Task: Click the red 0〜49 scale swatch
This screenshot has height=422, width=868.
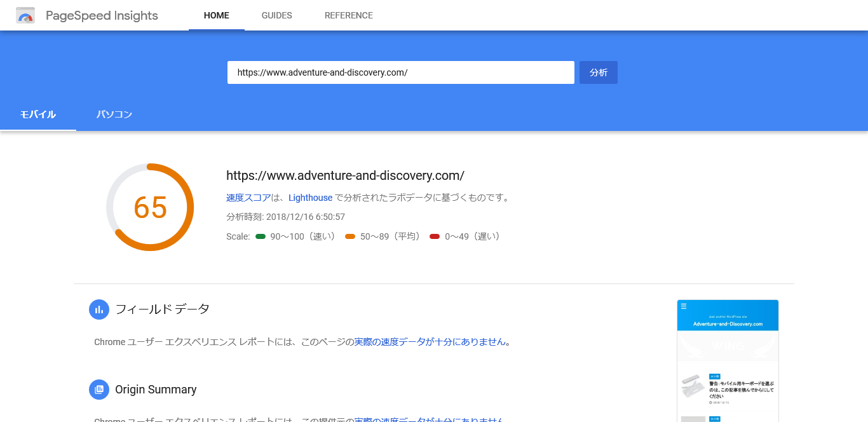Action: (x=435, y=236)
